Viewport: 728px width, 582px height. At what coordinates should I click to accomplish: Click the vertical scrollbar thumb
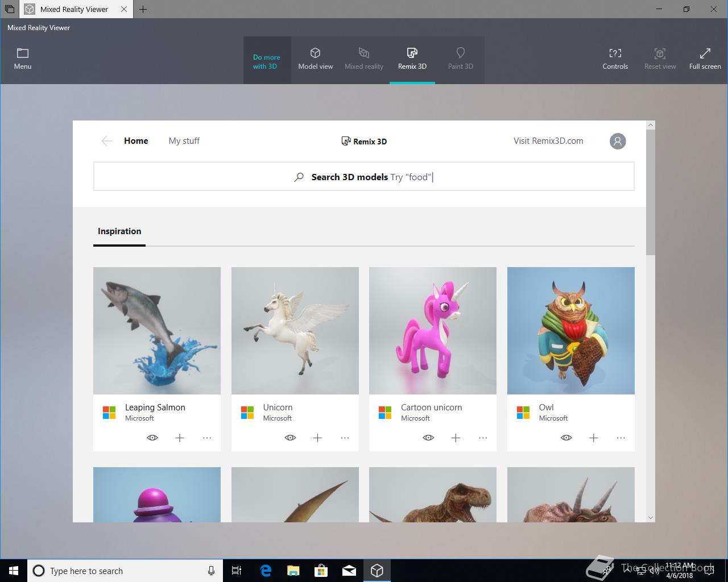[651, 193]
